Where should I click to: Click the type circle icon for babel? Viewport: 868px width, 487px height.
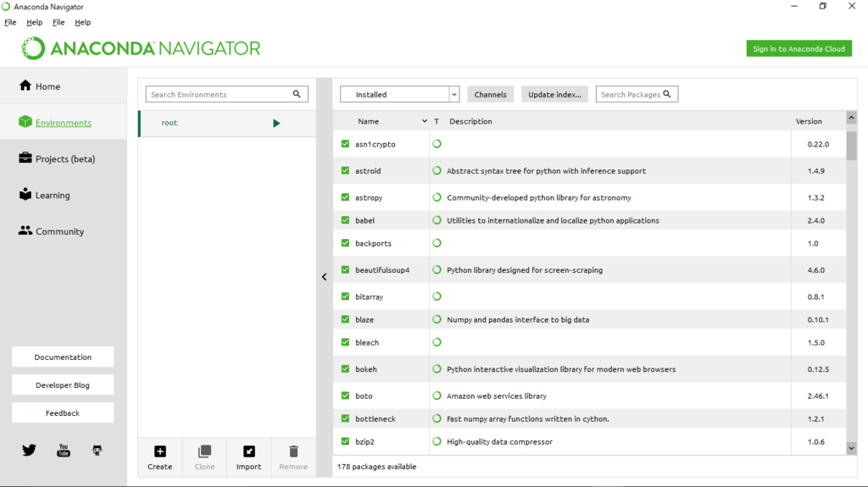pos(437,220)
